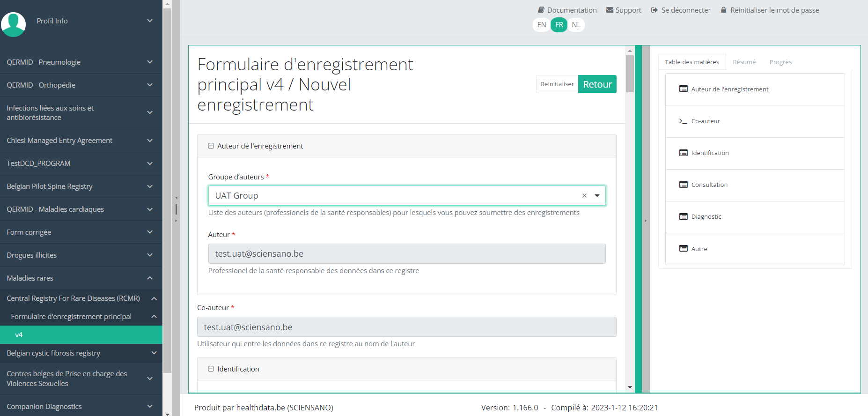This screenshot has height=416, width=868.
Task: Click the form's vertical scrollbar thumb
Action: 630,74
